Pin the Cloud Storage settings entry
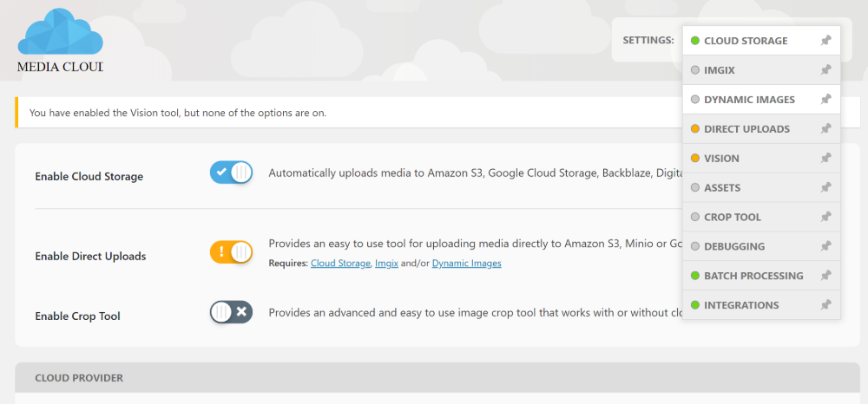The height and width of the screenshot is (404, 868). click(825, 41)
